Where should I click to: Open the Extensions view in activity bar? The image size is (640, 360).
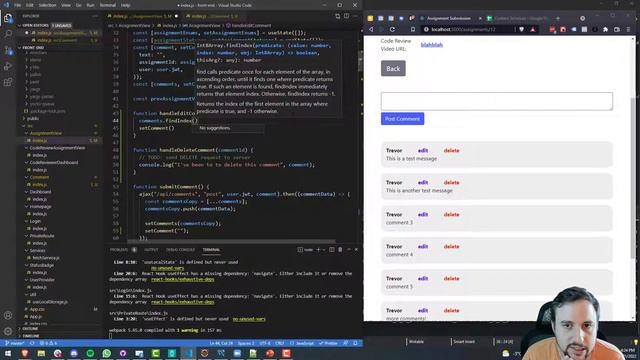(8, 82)
